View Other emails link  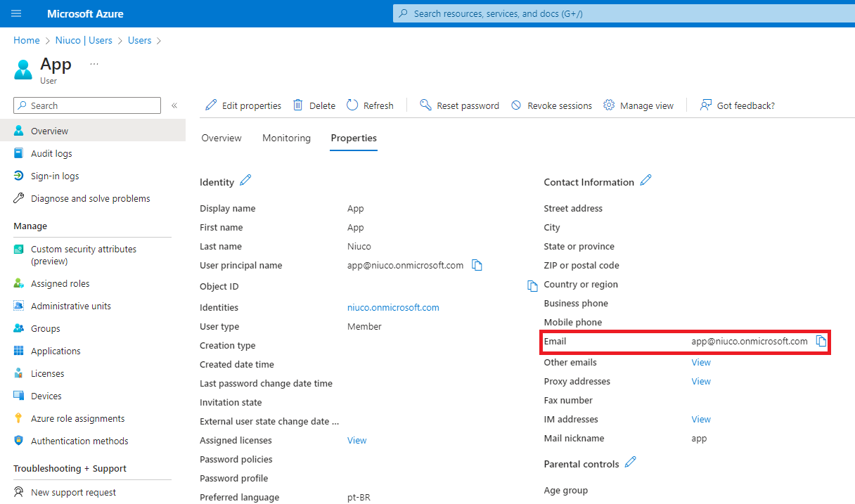(x=701, y=362)
